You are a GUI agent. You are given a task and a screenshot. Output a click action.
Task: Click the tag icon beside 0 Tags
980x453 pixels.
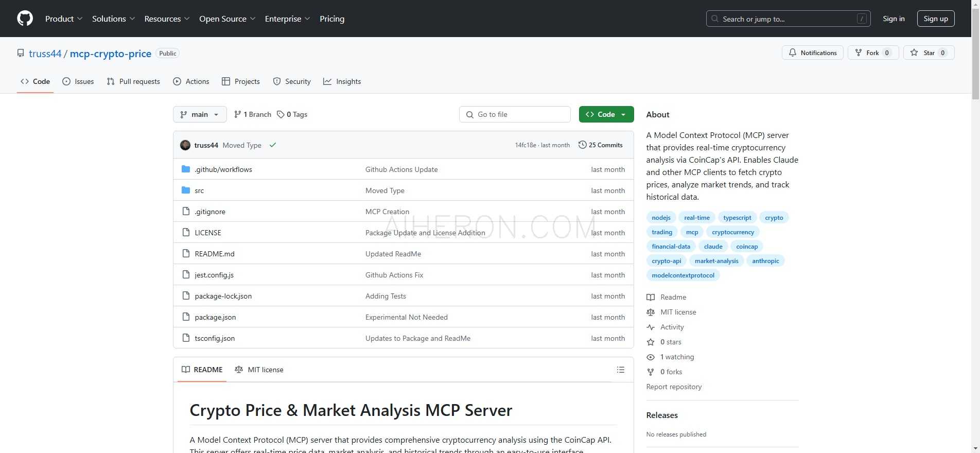[x=281, y=114]
